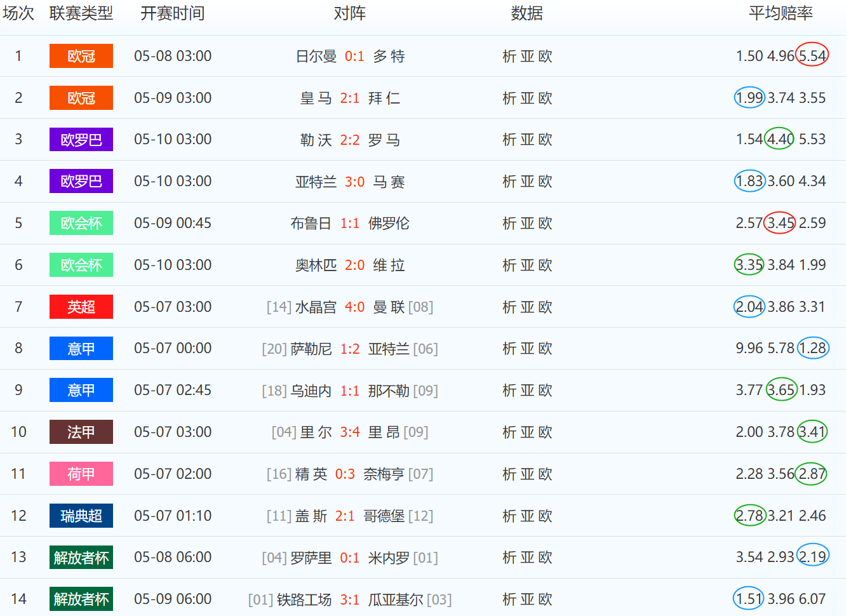The width and height of the screenshot is (858, 616).
Task: Click the 欧冠 badge in row 1
Action: click(x=81, y=56)
